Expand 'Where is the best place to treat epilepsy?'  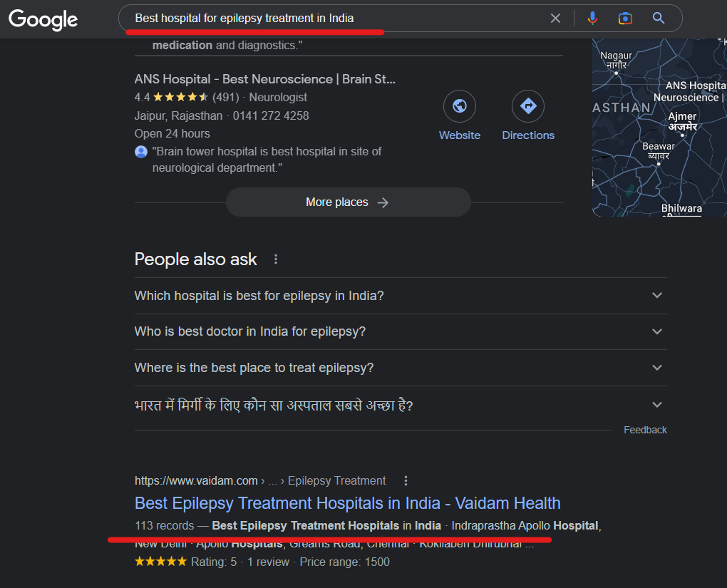pyautogui.click(x=401, y=368)
